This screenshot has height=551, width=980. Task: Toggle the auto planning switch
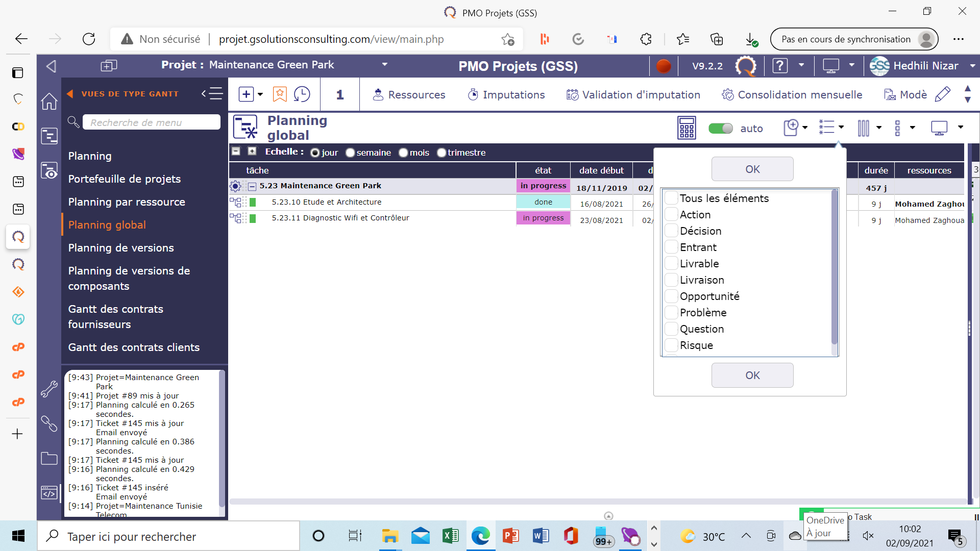tap(721, 129)
